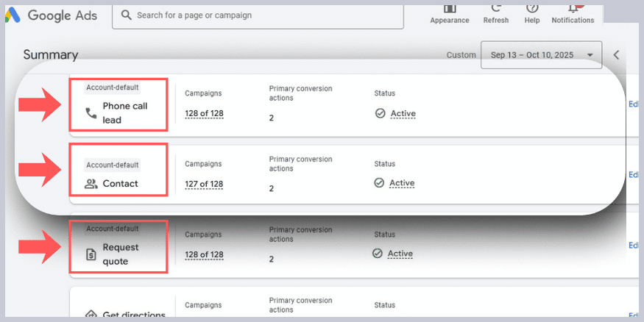Select the Request quote goal label

(121, 254)
